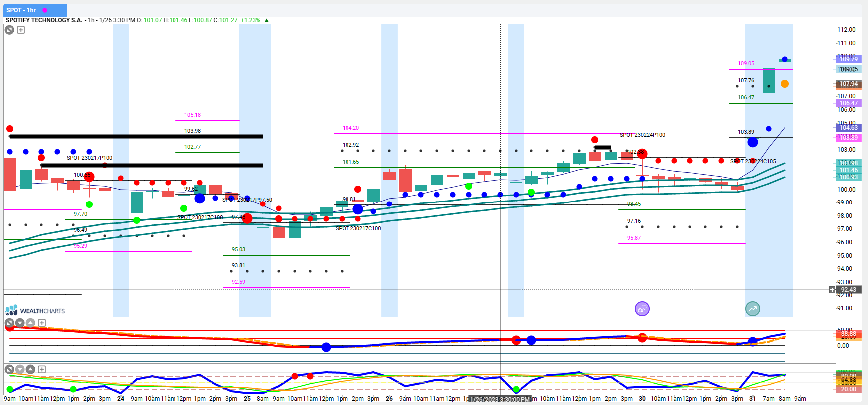
Task: Click the 104.20 magenta level label
Action: (x=351, y=128)
